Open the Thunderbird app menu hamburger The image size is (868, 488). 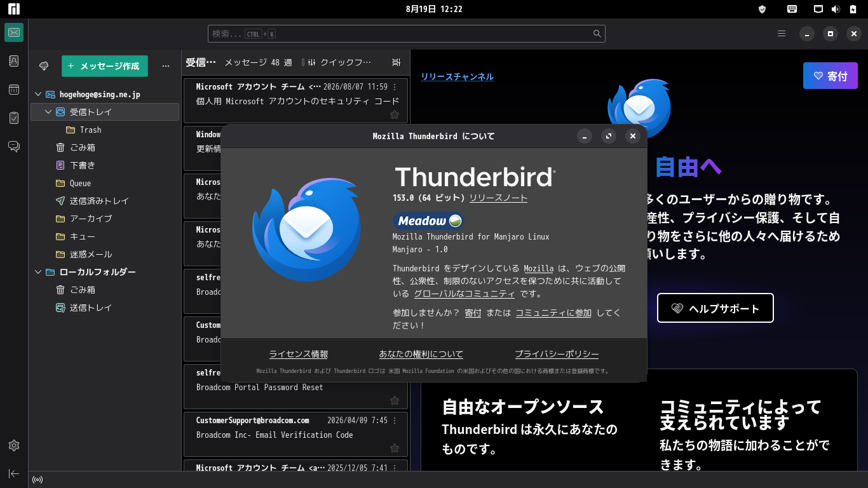(782, 34)
